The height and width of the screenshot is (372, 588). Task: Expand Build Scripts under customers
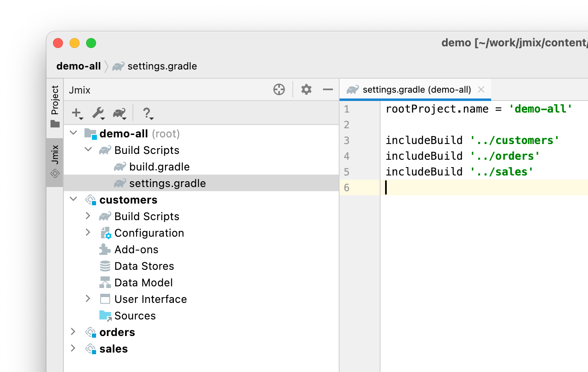[88, 216]
